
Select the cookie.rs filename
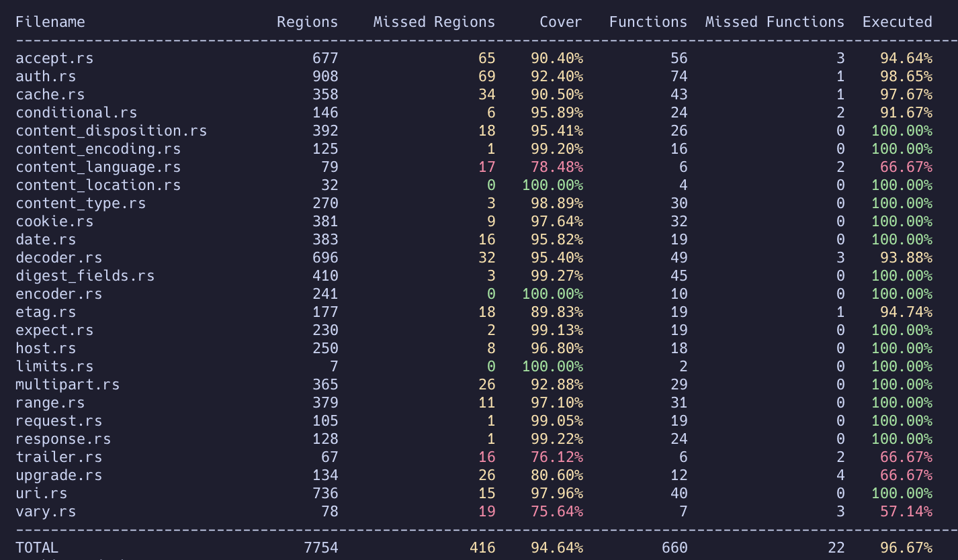coord(54,222)
